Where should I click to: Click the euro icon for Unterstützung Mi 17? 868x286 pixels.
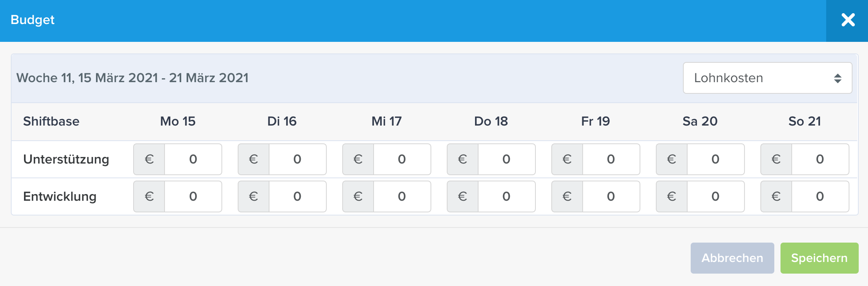pyautogui.click(x=358, y=159)
